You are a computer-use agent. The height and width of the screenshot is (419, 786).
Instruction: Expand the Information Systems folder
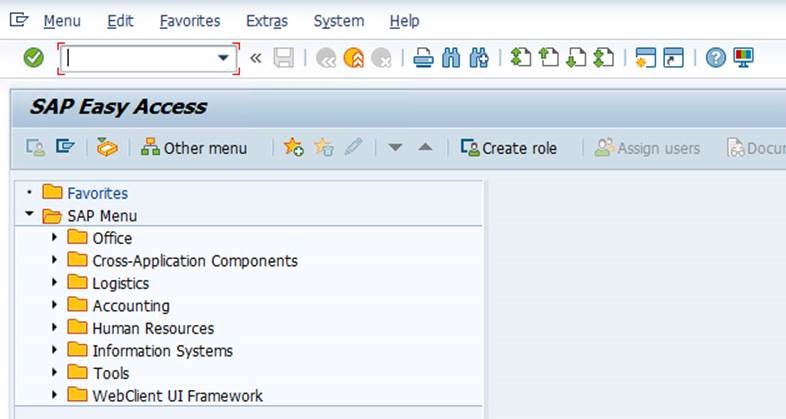click(x=54, y=350)
